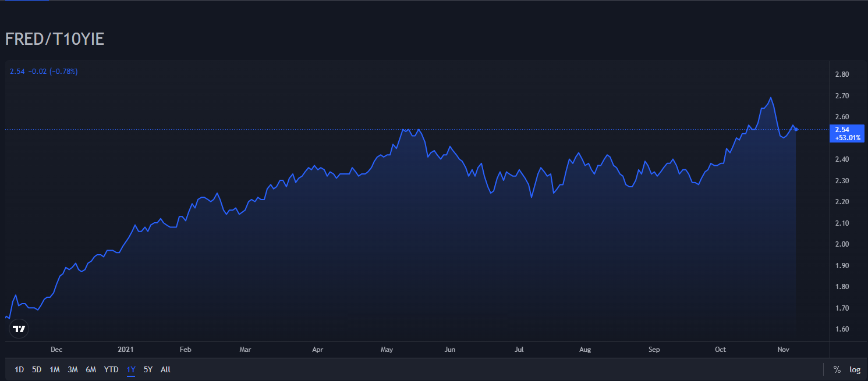868x381 pixels.
Task: Enable the log scale toggle
Action: [855, 369]
